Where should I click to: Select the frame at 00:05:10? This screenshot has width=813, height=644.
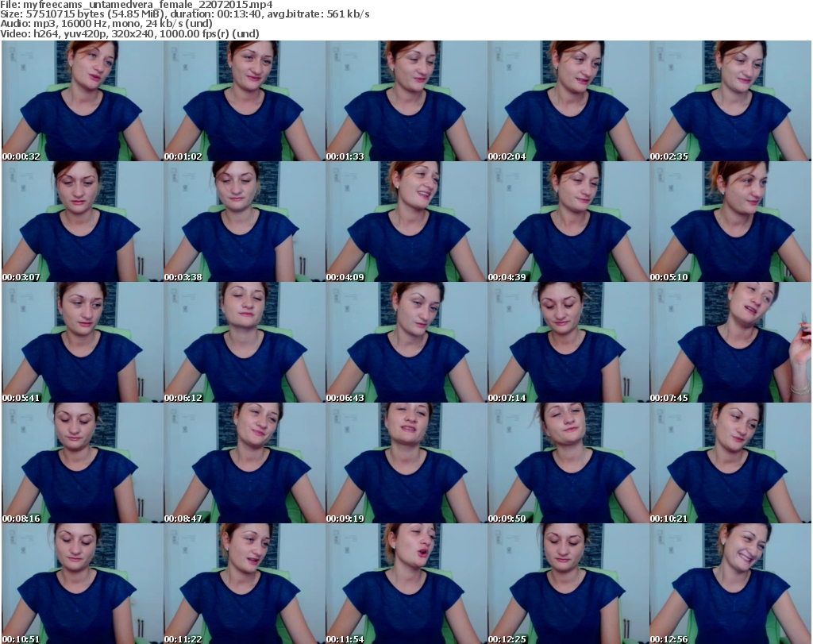pyautogui.click(x=730, y=222)
